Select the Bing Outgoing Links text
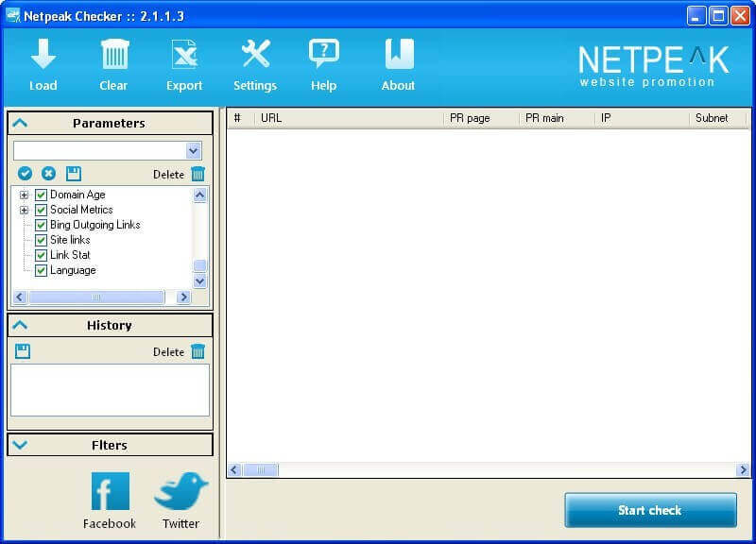756x544 pixels. coord(95,225)
